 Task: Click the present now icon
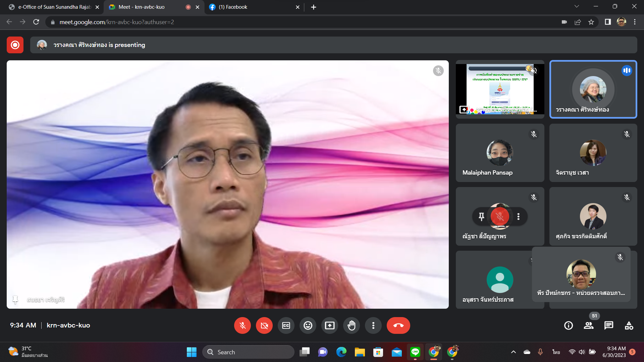click(x=330, y=325)
